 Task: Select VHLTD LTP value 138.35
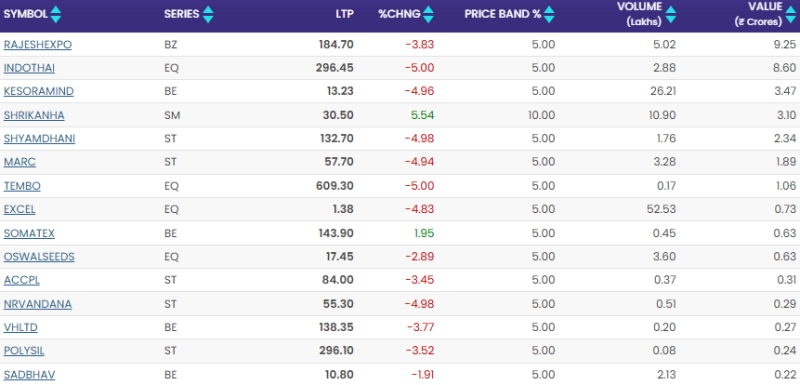pyautogui.click(x=336, y=327)
